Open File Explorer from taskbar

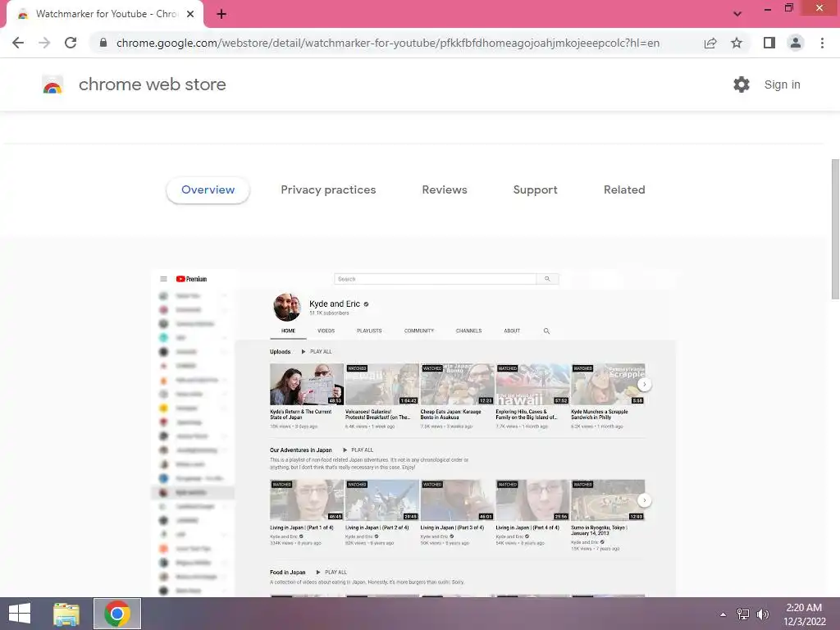pyautogui.click(x=66, y=614)
